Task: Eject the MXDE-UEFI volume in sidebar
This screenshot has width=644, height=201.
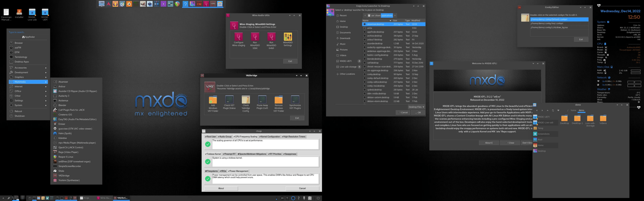Action: [x=359, y=61]
